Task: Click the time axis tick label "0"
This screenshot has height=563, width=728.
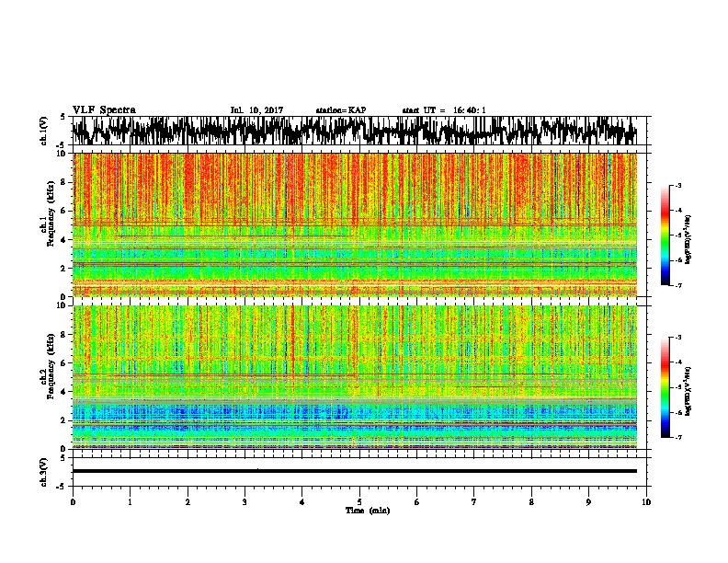Action: click(73, 502)
